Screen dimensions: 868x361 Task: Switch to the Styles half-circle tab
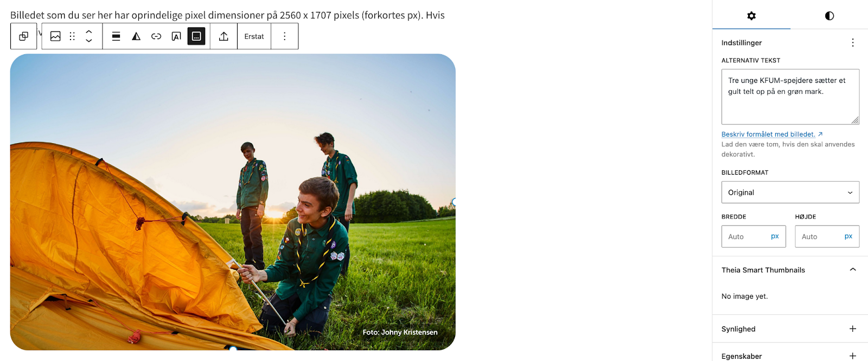tap(829, 16)
